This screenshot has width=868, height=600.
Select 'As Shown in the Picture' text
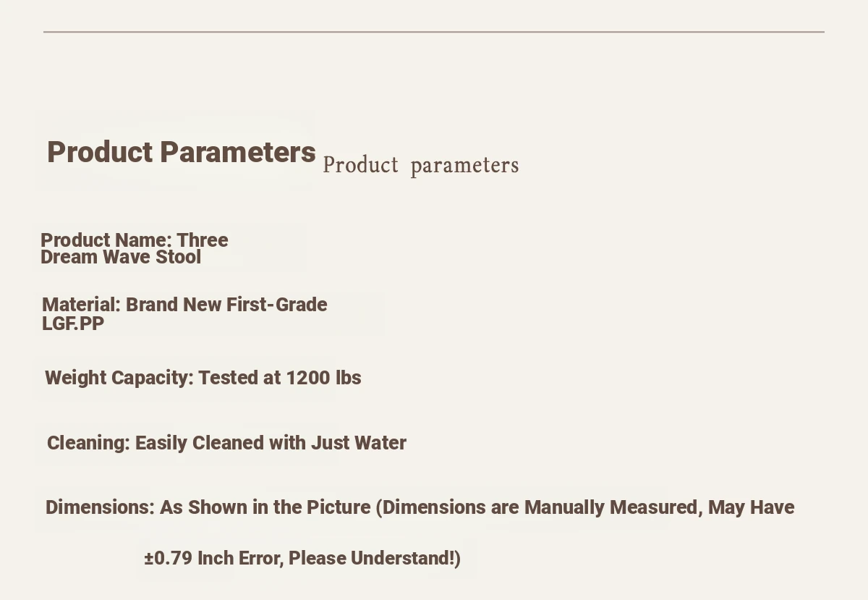265,507
